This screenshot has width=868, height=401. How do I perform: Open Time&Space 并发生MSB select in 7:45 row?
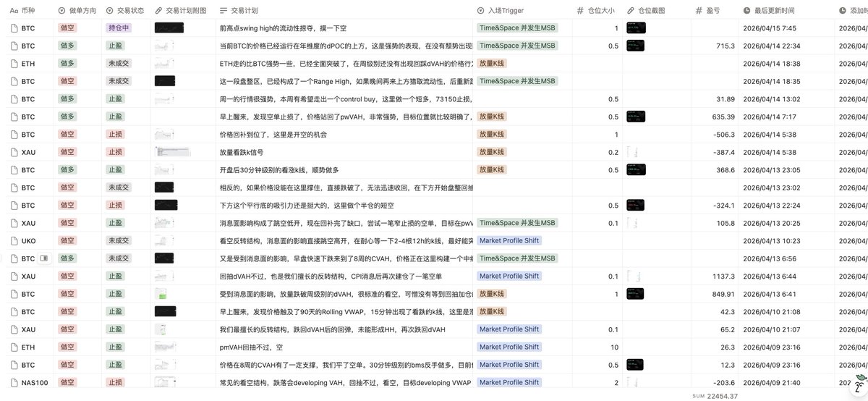click(517, 28)
